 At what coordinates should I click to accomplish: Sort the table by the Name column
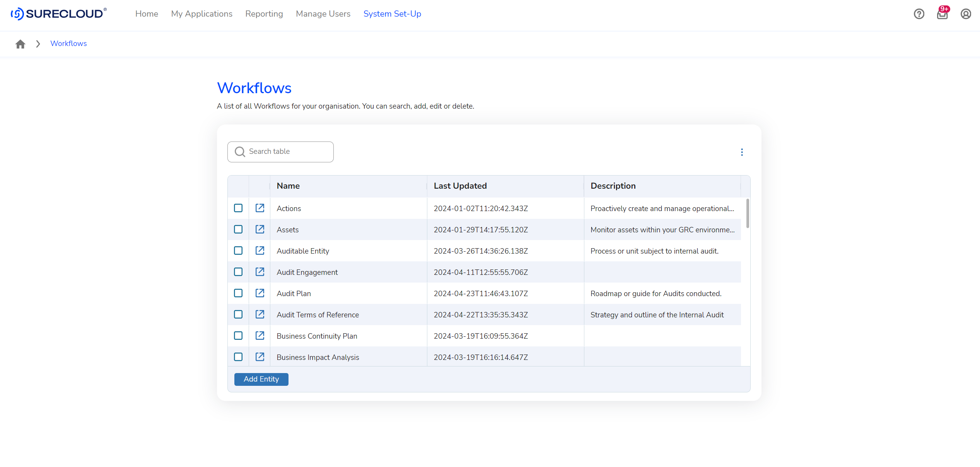[x=288, y=186]
